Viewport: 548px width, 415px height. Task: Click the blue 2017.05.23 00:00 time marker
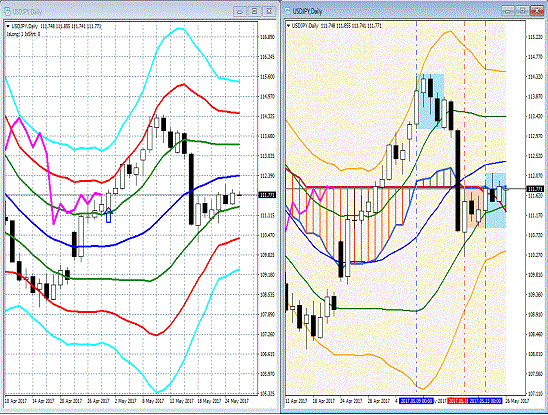click(485, 401)
